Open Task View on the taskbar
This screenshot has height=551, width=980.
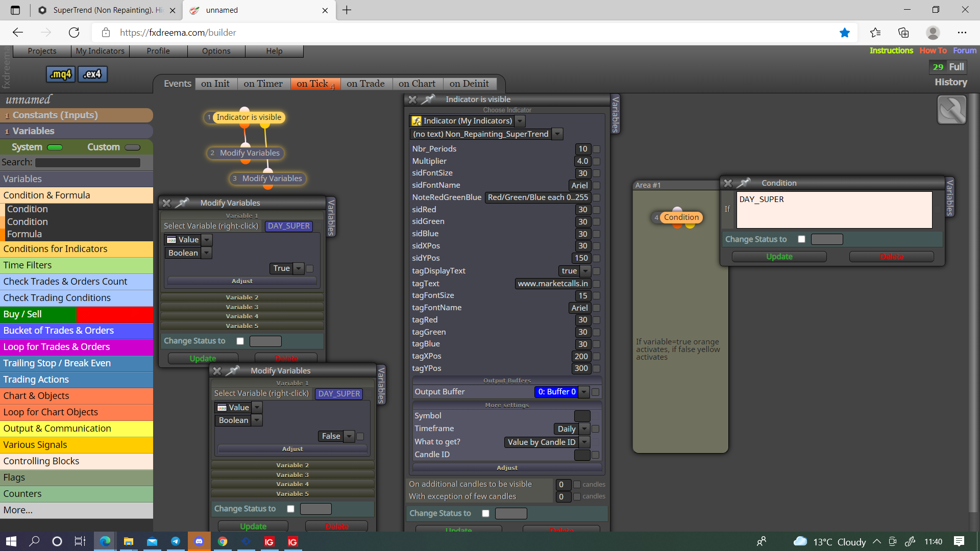pyautogui.click(x=80, y=541)
